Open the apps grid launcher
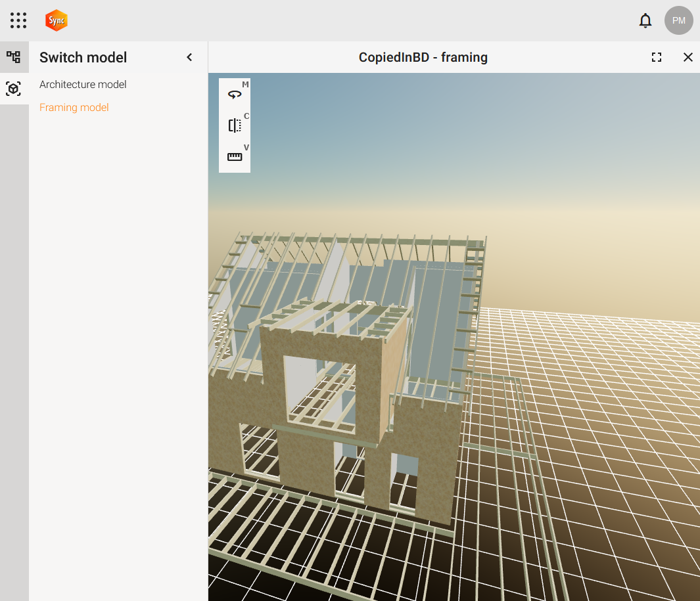700x601 pixels. click(18, 20)
